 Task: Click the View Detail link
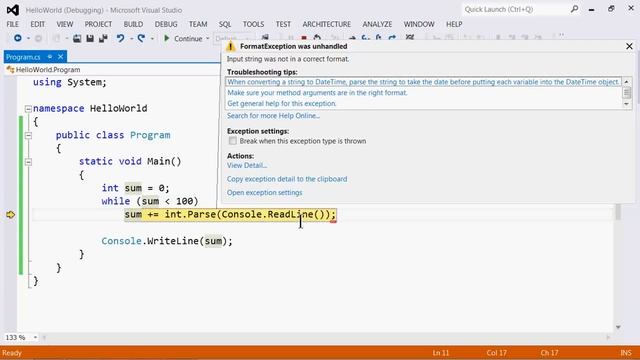pyautogui.click(x=247, y=165)
